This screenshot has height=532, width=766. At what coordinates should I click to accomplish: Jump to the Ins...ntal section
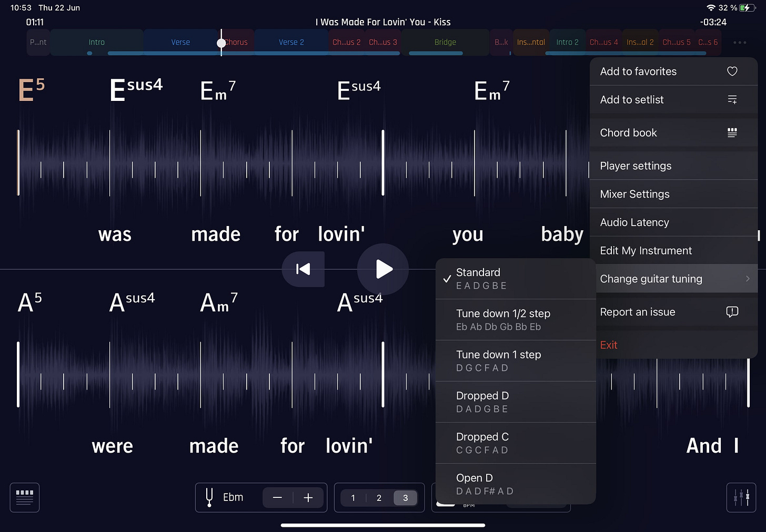pyautogui.click(x=531, y=42)
